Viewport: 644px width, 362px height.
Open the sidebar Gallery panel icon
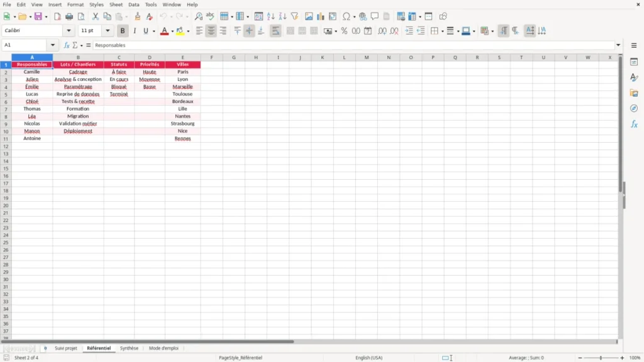tap(634, 93)
